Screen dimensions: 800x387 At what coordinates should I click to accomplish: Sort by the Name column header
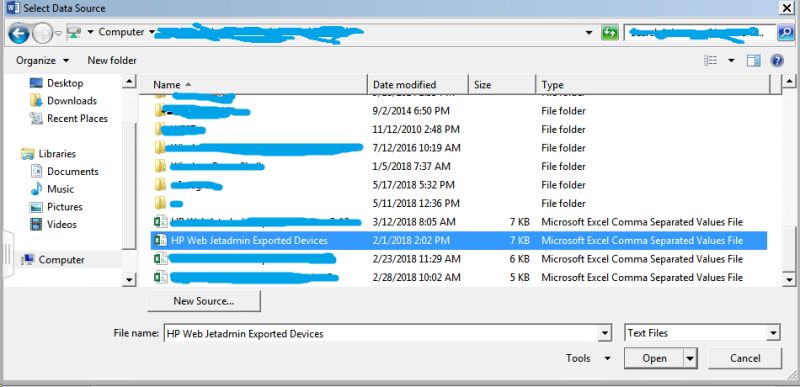254,85
